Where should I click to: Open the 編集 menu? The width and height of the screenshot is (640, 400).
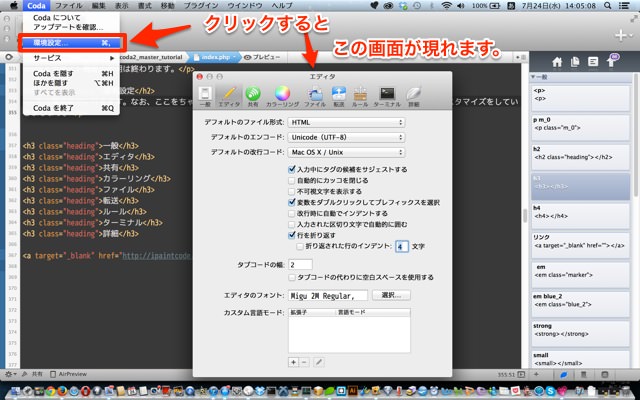(x=98, y=6)
